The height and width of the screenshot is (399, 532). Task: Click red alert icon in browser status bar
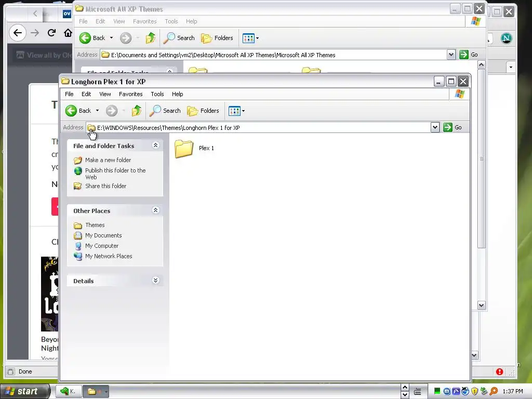click(x=499, y=371)
